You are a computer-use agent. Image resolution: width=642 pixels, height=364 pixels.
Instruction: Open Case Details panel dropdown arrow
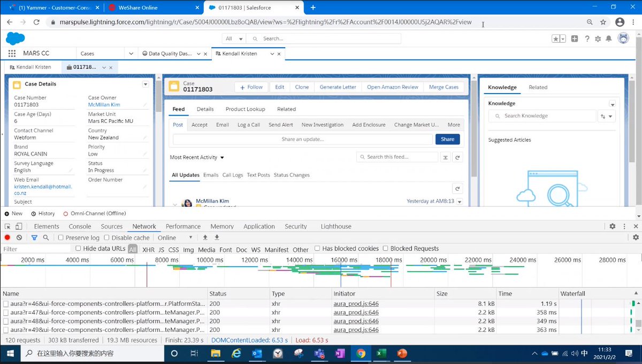(x=145, y=84)
